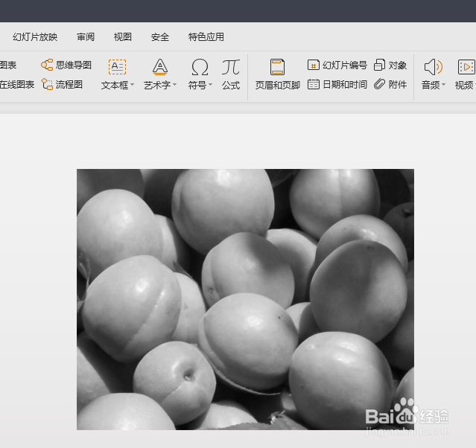The height and width of the screenshot is (448, 476).
Task: Expand the 符号 dropdown arrow
Action: point(211,85)
